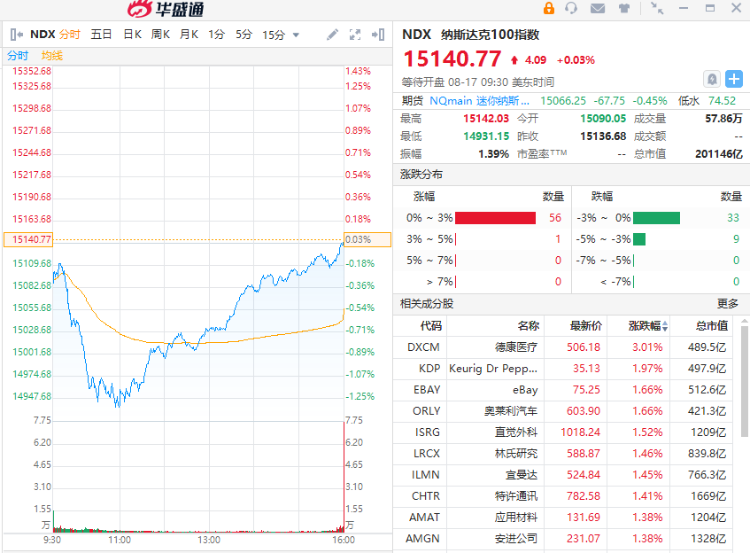Click 更多 to see more constituents
Viewport: 750px width, 553px height.
728,303
